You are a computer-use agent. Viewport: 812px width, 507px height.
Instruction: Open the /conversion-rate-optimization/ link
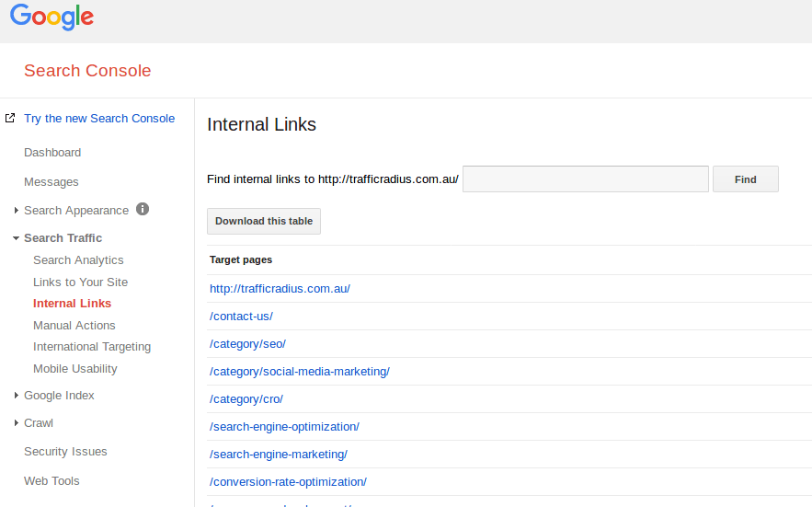tap(288, 482)
